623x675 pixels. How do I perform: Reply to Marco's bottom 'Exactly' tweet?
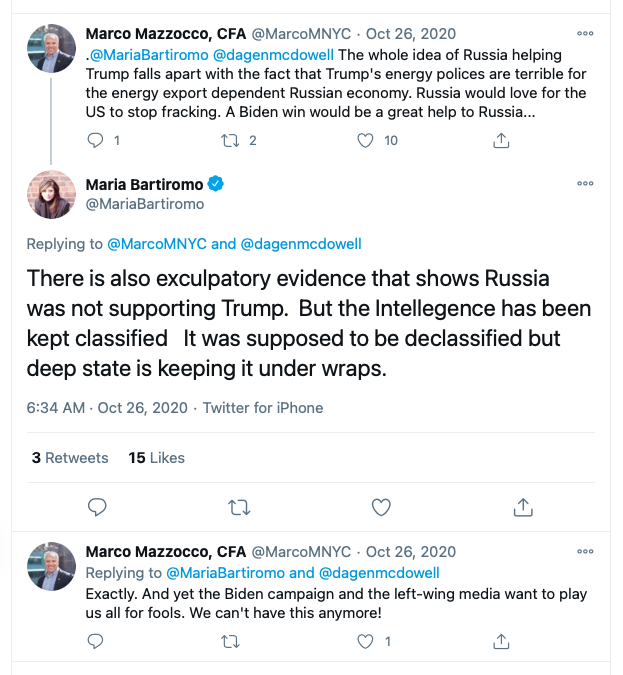point(96,641)
